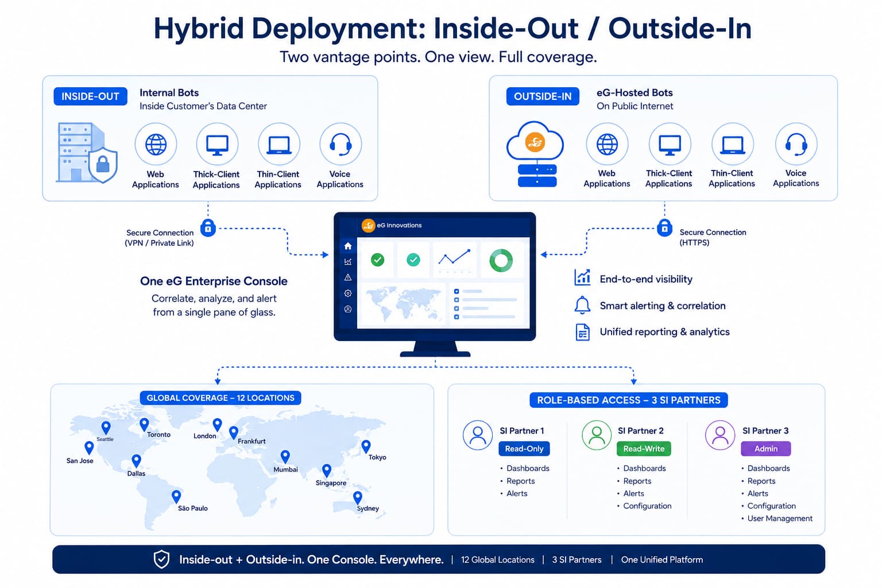Click the Sydney map pin

358,498
